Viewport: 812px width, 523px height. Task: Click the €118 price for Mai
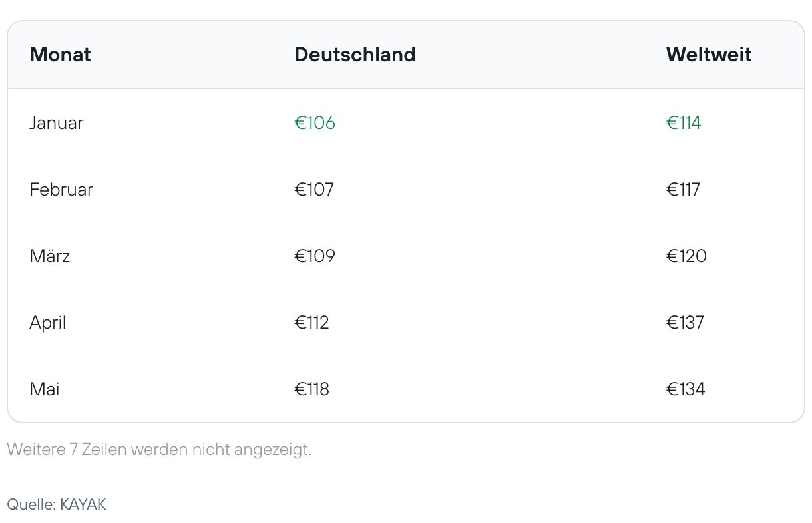(311, 389)
